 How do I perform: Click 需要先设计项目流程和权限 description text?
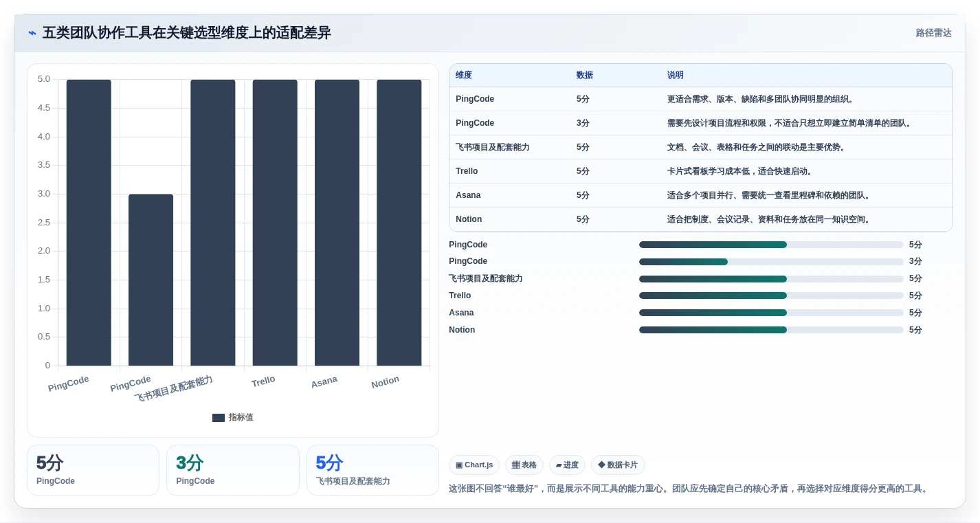pos(792,123)
